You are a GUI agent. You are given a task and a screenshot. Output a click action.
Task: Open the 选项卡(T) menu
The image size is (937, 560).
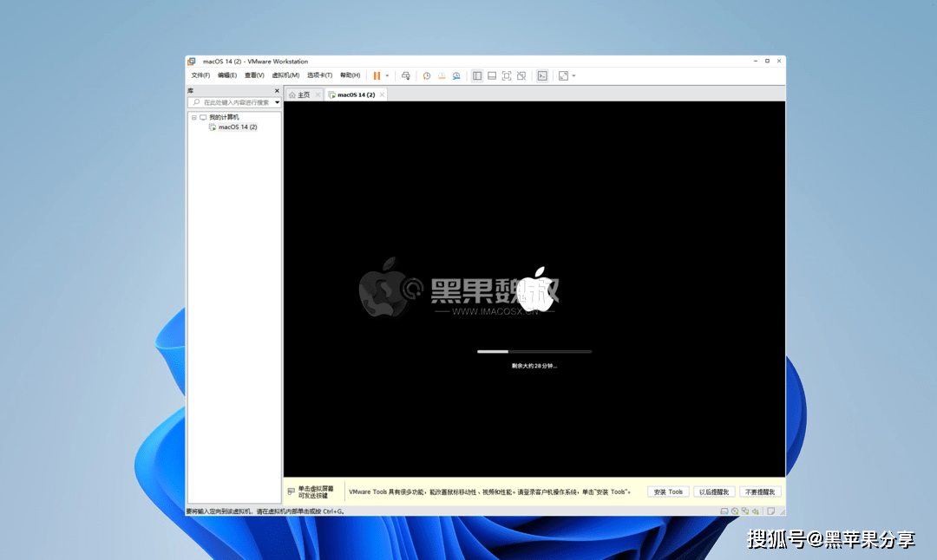click(x=319, y=75)
